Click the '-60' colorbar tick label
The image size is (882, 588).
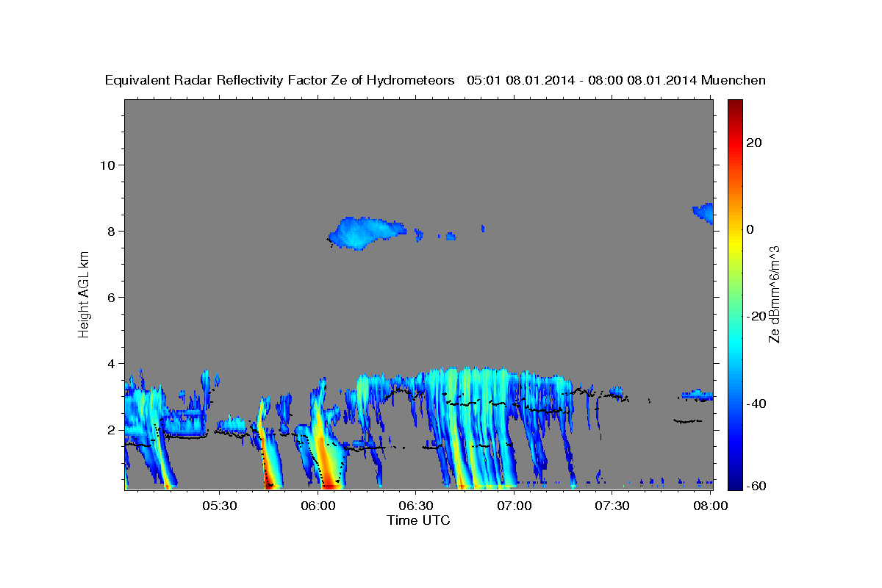(756, 486)
